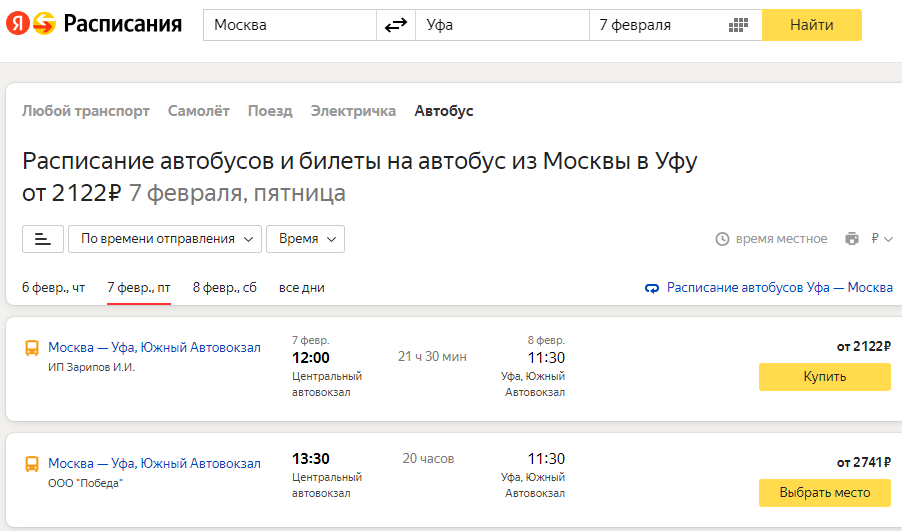Image resolution: width=902 pixels, height=531 pixels.
Task: Click the 20 часов duration
Action: [x=428, y=459]
